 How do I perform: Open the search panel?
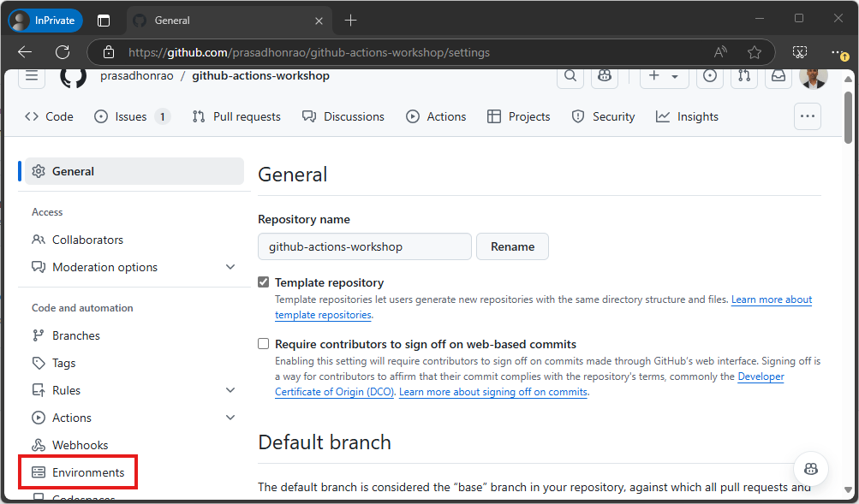point(570,77)
